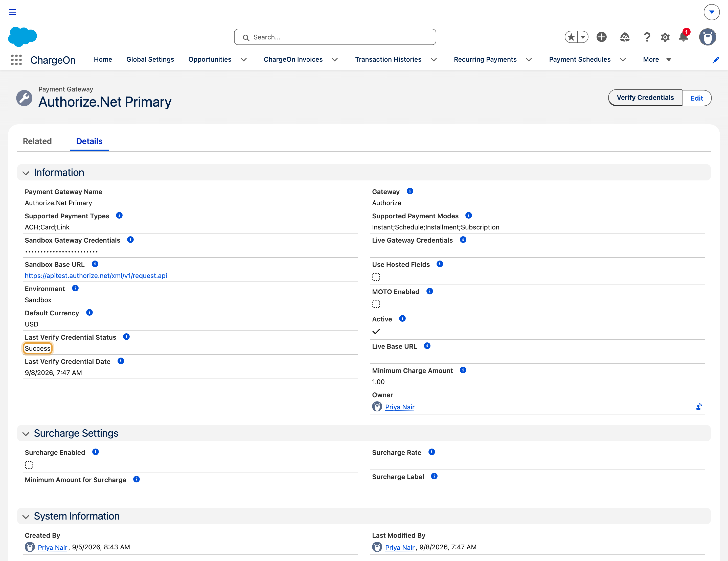
Task: Click the Favorites star icon
Action: pyautogui.click(x=571, y=37)
